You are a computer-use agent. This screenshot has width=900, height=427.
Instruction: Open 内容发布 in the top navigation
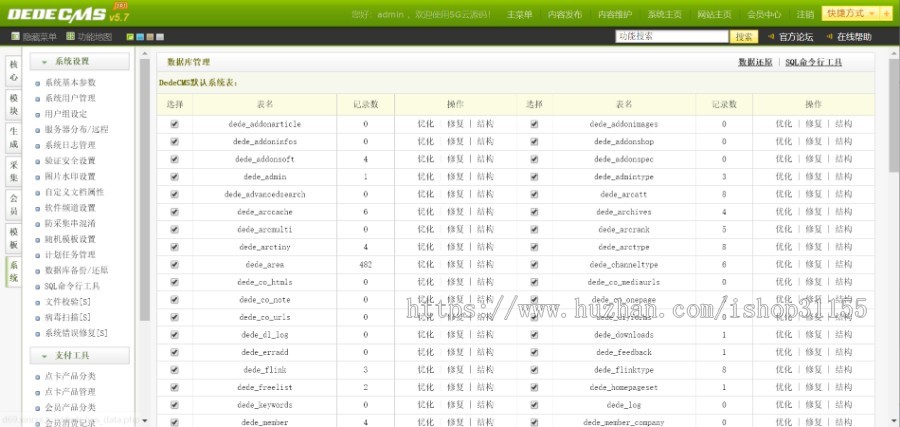(565, 15)
